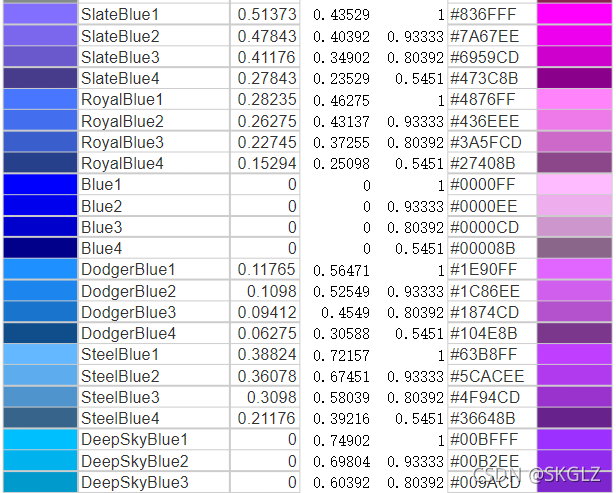The image size is (616, 493).
Task: Click the hex code #4F94CD
Action: click(x=485, y=398)
